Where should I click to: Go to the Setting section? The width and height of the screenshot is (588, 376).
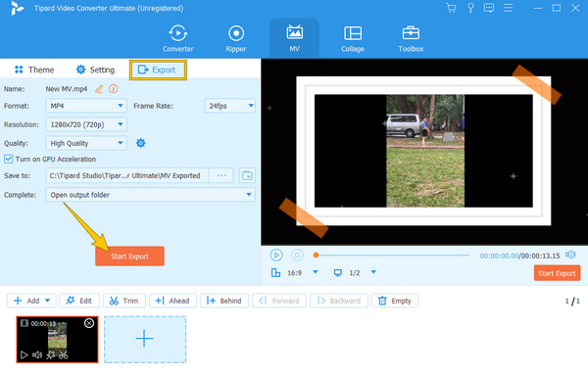pyautogui.click(x=95, y=70)
